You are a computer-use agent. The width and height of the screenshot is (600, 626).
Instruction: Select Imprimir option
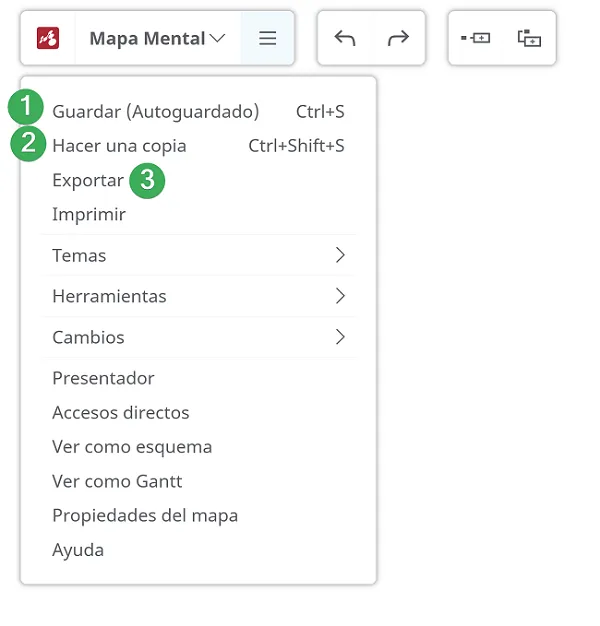(198, 214)
